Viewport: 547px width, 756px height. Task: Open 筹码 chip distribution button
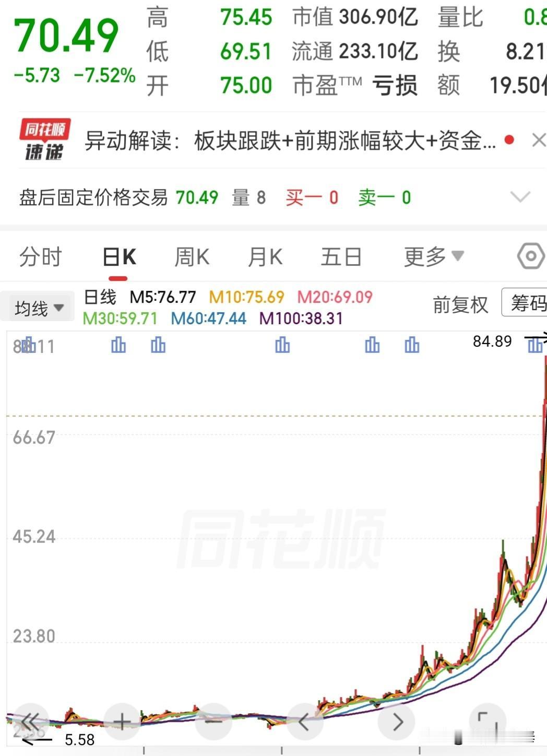(x=525, y=302)
